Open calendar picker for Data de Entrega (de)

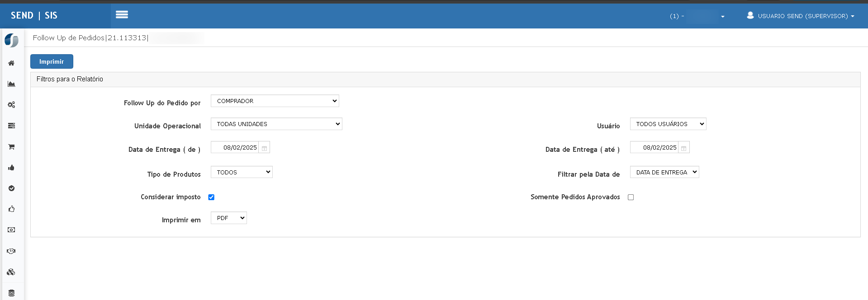(264, 148)
